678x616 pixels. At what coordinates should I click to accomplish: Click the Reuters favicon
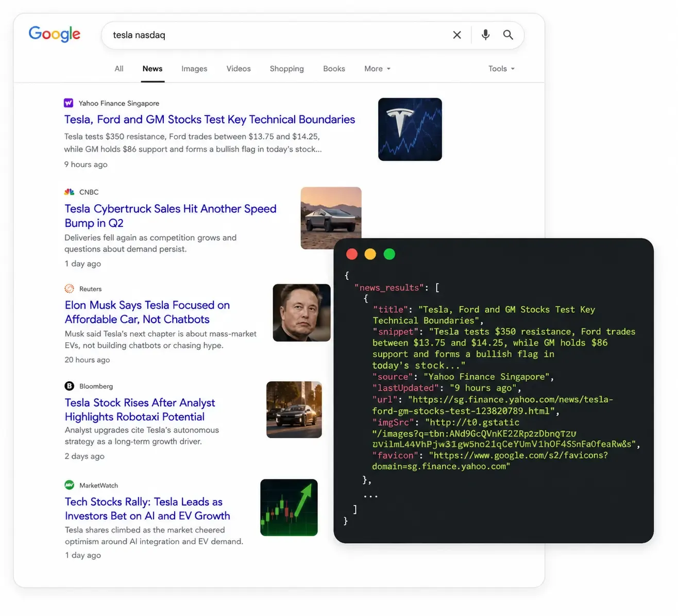[x=69, y=289]
